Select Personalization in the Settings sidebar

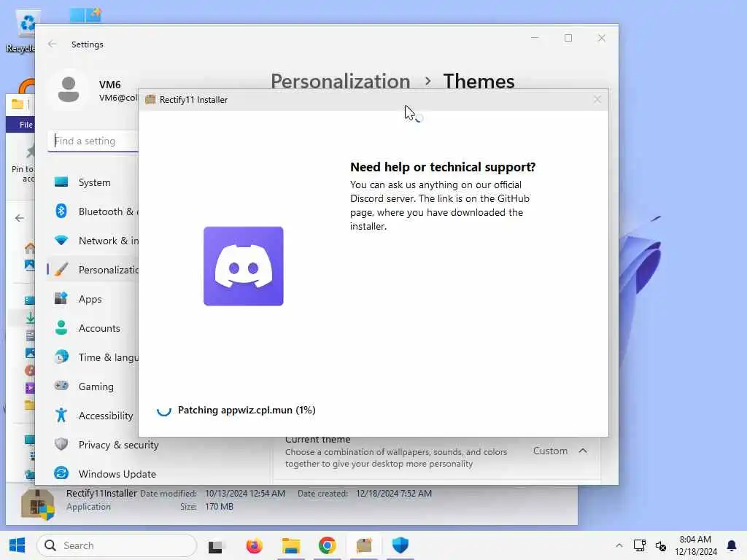coord(94,270)
